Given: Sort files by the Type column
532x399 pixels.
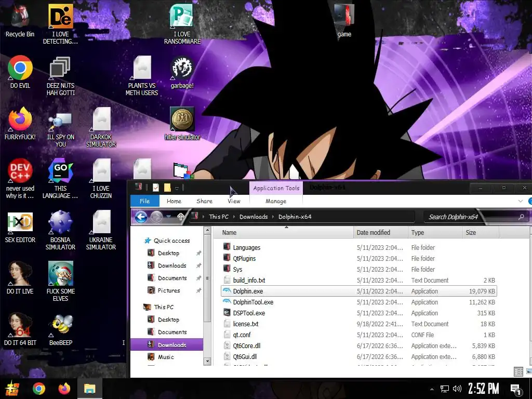Looking at the screenshot, I should [435, 233].
